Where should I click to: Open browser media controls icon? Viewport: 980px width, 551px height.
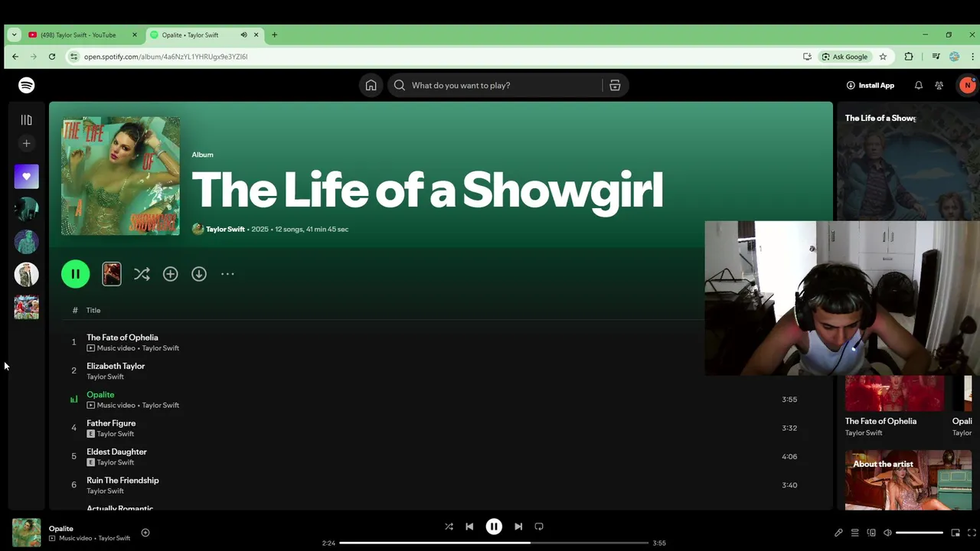point(936,57)
